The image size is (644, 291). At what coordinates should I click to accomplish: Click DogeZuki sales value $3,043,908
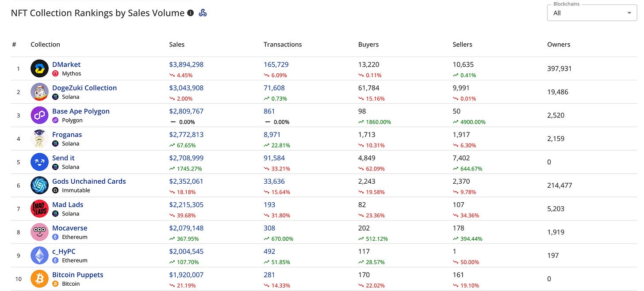pyautogui.click(x=186, y=88)
